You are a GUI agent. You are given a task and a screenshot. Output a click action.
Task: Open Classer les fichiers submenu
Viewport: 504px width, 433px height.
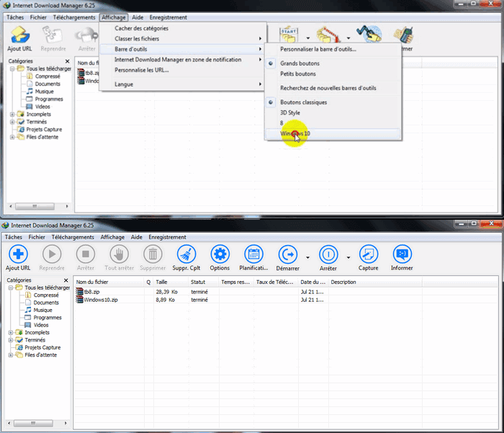[x=183, y=39]
